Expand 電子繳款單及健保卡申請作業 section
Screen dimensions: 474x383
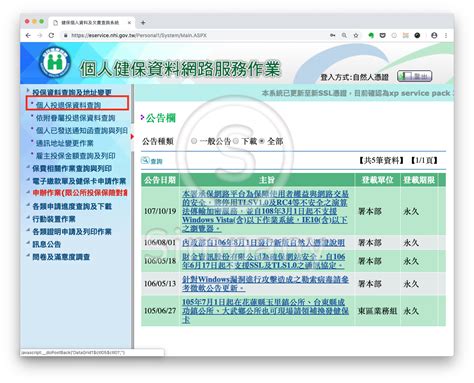click(79, 181)
